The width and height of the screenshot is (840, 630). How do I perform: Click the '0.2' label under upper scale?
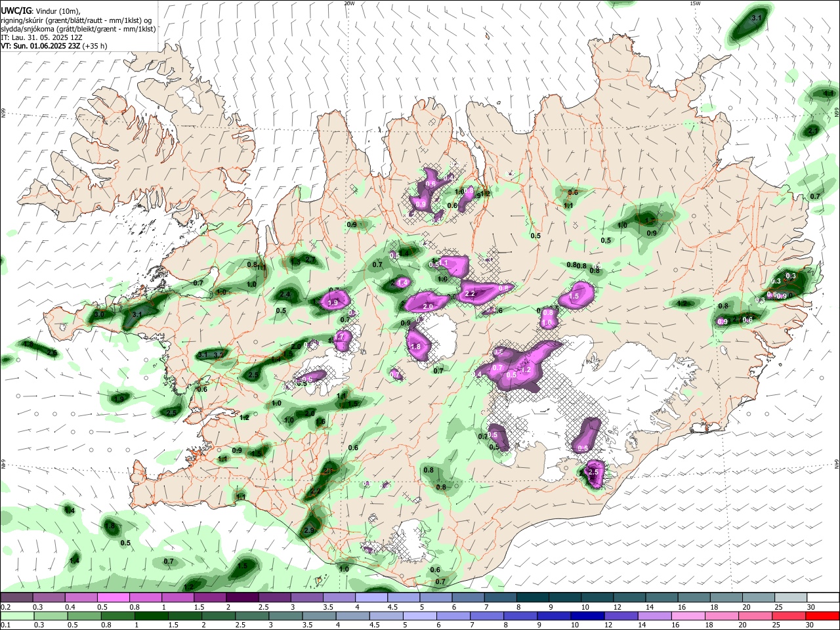(x=5, y=607)
